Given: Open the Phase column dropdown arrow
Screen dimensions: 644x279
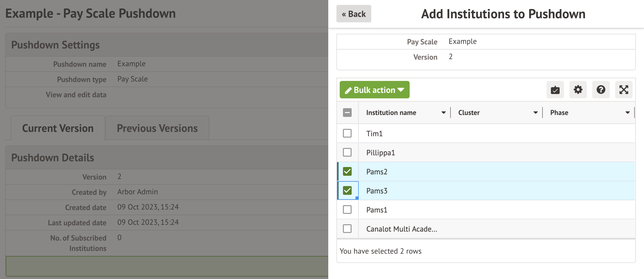Looking at the screenshot, I should click(627, 113).
